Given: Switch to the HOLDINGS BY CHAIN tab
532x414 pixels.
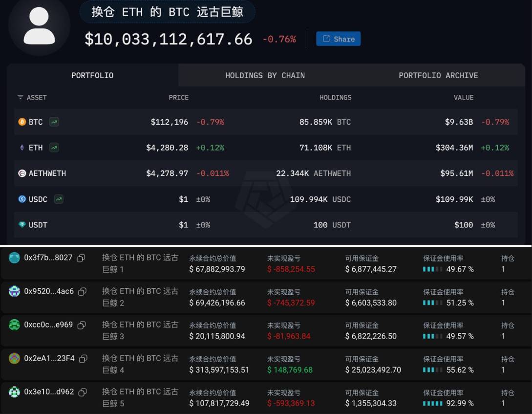Looking at the screenshot, I should (265, 75).
